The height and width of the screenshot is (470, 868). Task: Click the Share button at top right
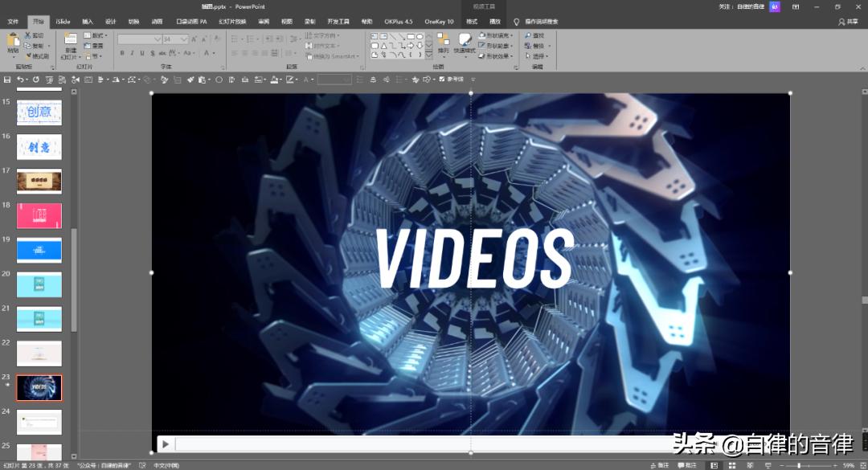click(847, 22)
